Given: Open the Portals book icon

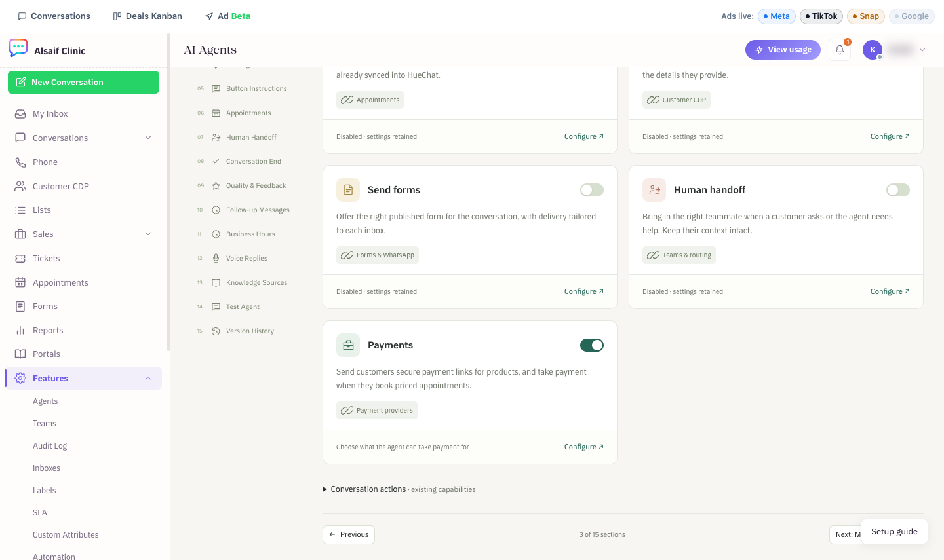Looking at the screenshot, I should click(20, 354).
